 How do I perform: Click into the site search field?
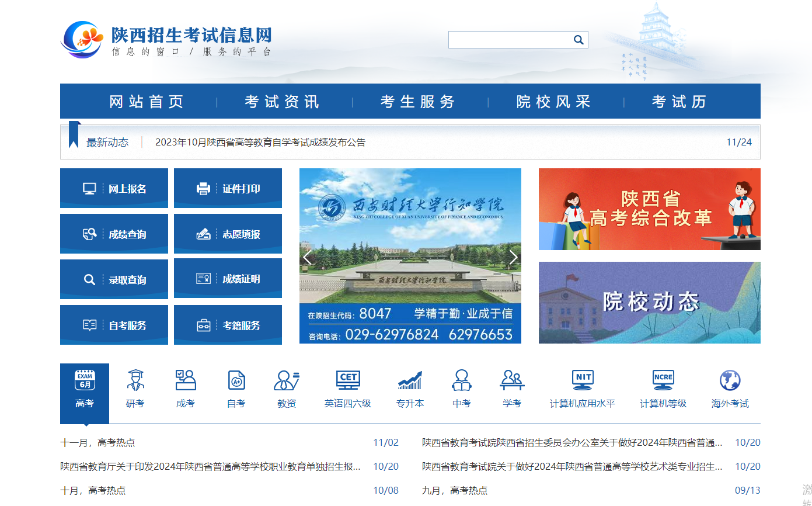coord(509,40)
